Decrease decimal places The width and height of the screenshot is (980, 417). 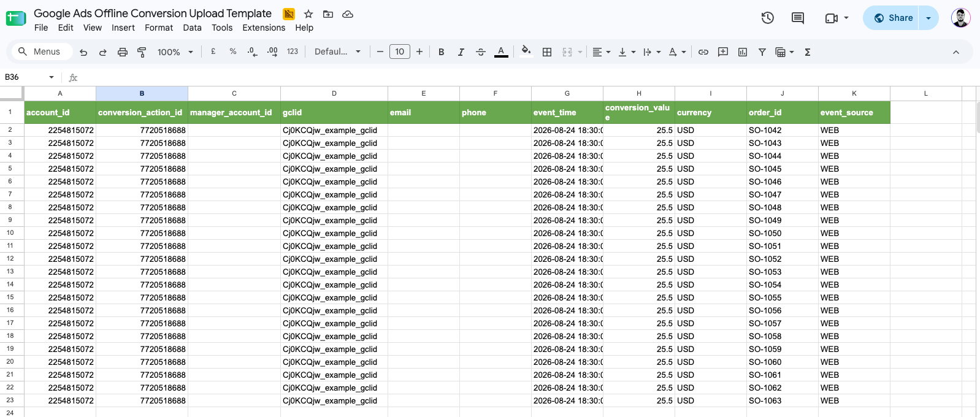point(253,52)
